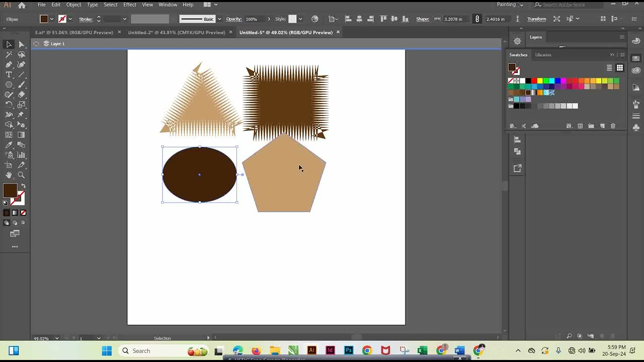Click Change Screen Mode button
The image size is (644, 362).
[x=15, y=234]
